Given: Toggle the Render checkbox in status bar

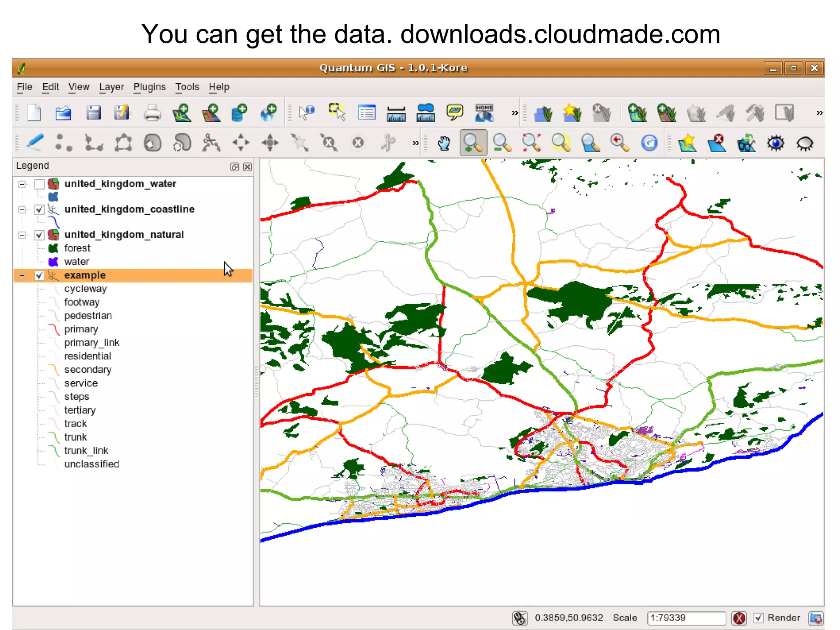Looking at the screenshot, I should coord(758,618).
